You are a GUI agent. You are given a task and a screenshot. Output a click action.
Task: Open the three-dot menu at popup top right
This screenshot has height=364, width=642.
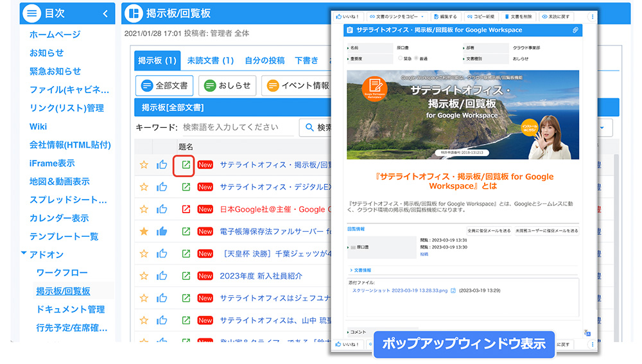593,17
